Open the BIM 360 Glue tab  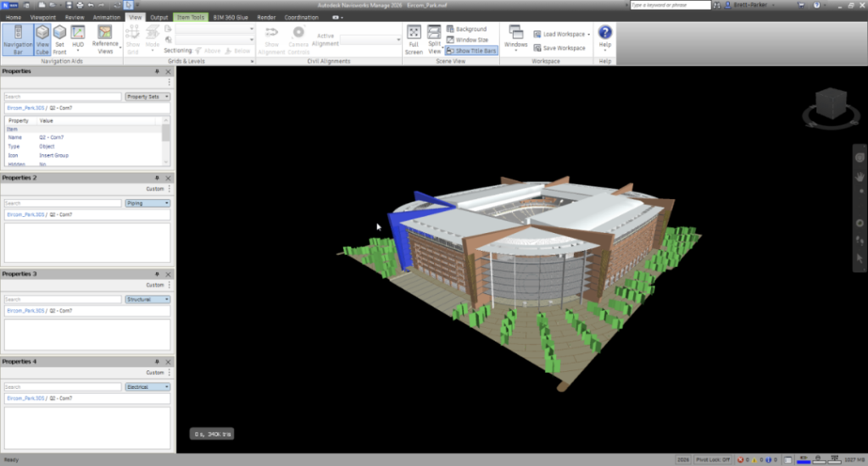coord(231,17)
